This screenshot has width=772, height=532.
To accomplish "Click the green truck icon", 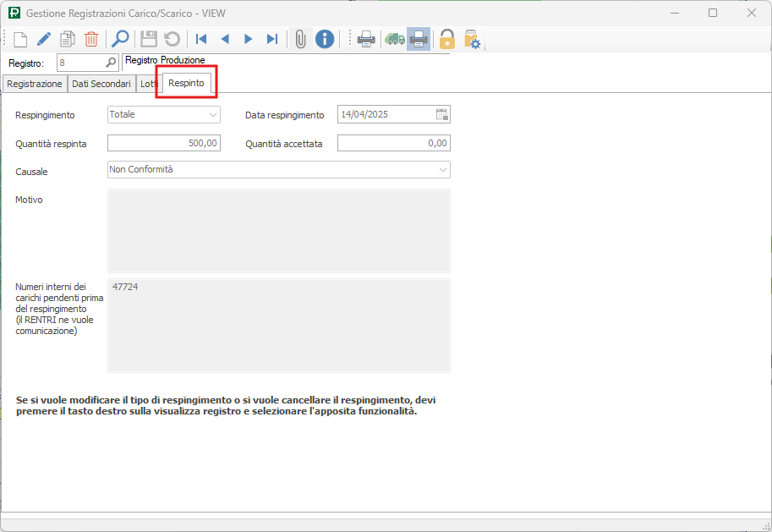I will pyautogui.click(x=394, y=39).
